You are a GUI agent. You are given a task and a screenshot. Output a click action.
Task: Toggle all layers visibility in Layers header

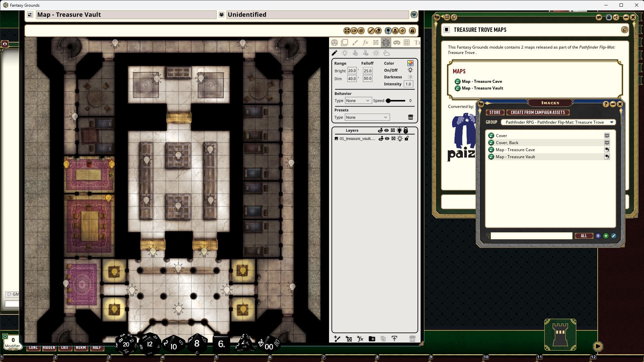click(386, 130)
